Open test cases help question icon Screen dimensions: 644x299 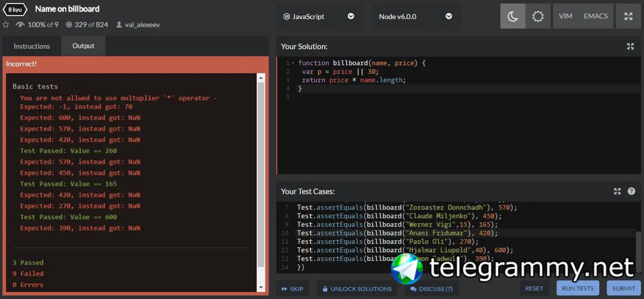tap(631, 191)
